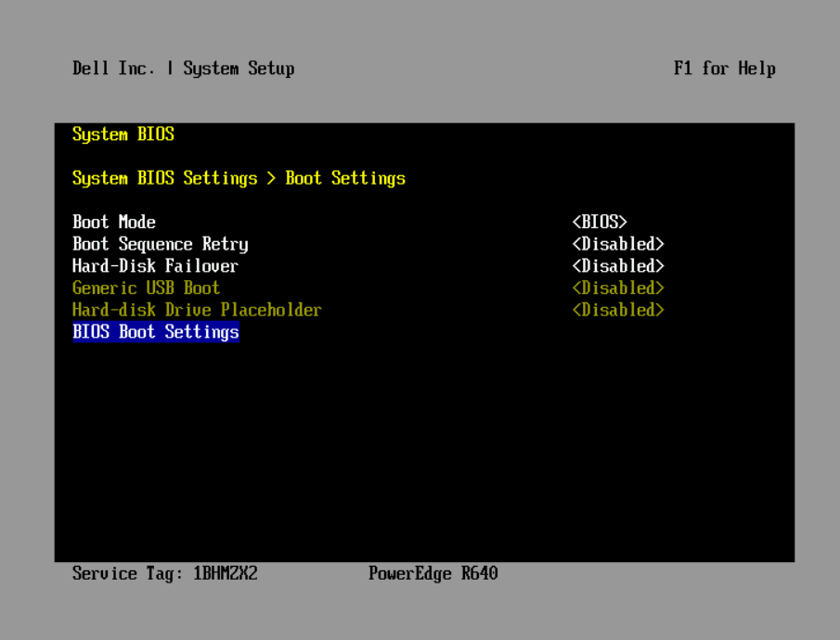Change Hard-disk Drive Placeholder <Disabled> value
840x640 pixels.
click(617, 310)
